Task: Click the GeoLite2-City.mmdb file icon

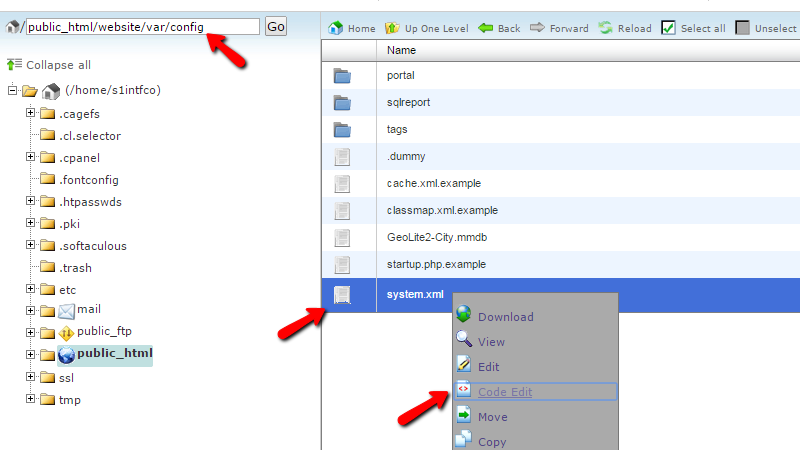Action: tap(342, 238)
